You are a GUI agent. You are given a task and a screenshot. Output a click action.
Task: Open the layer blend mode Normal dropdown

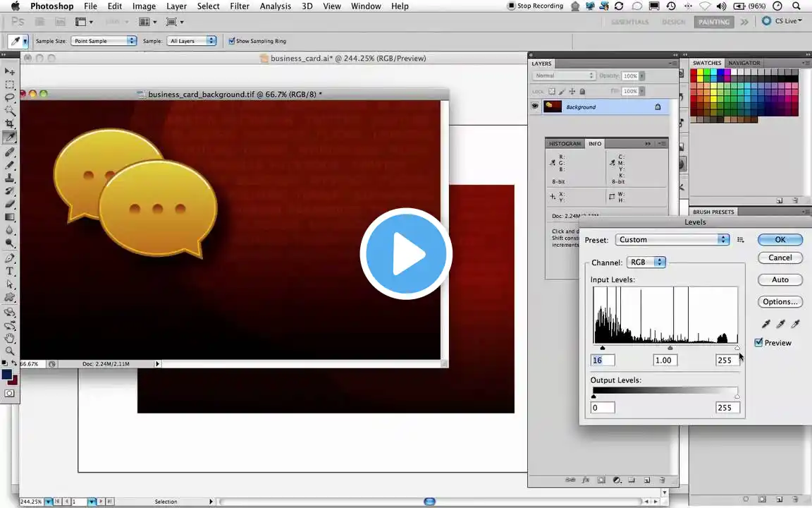click(563, 75)
